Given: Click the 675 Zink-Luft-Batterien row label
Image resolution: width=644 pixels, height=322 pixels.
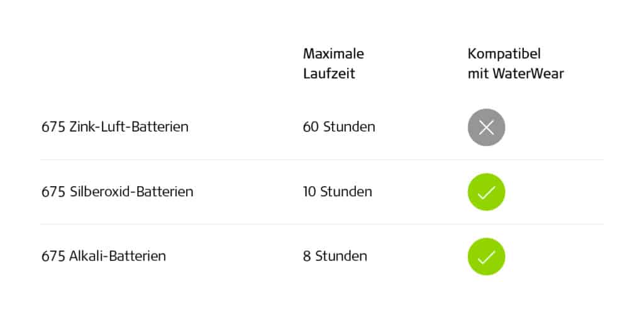Looking at the screenshot, I should click(115, 127).
